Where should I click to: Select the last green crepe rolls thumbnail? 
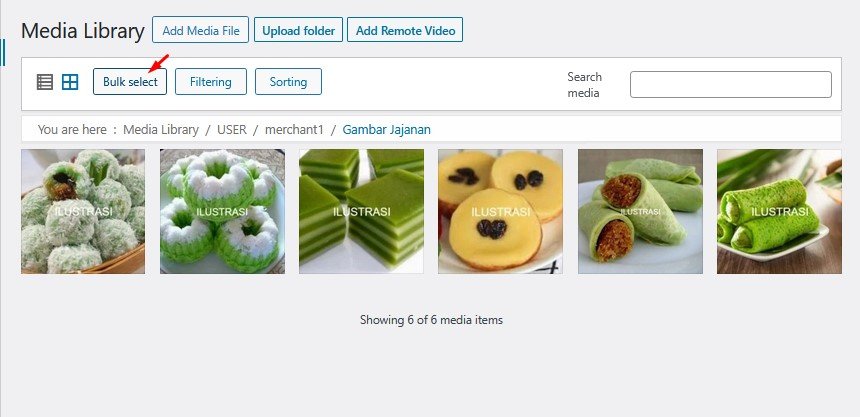point(779,211)
